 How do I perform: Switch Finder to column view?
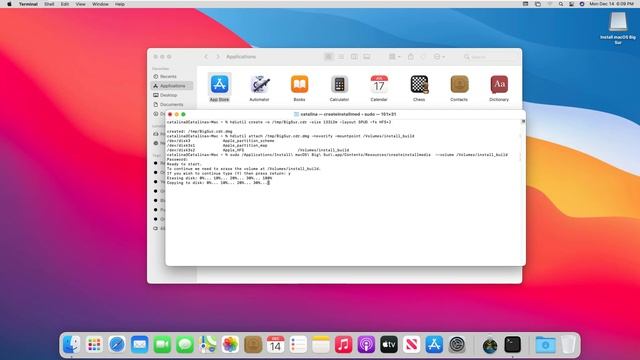click(354, 57)
